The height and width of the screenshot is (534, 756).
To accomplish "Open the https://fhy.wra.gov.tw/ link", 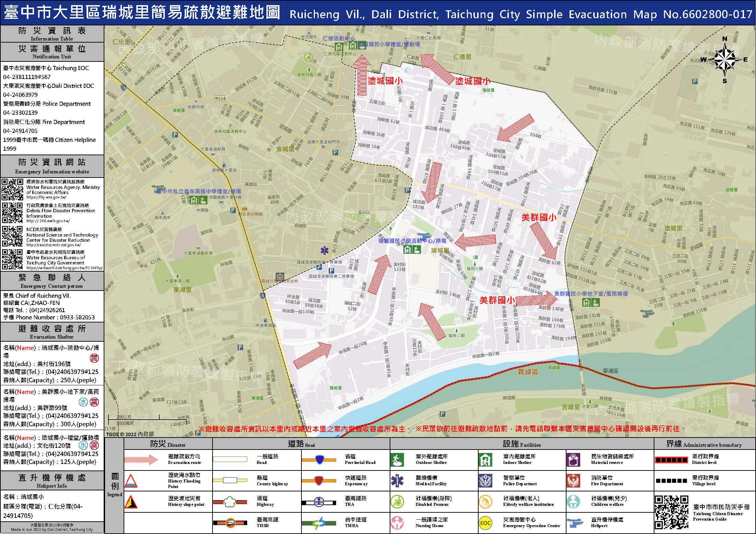I will tap(46, 197).
